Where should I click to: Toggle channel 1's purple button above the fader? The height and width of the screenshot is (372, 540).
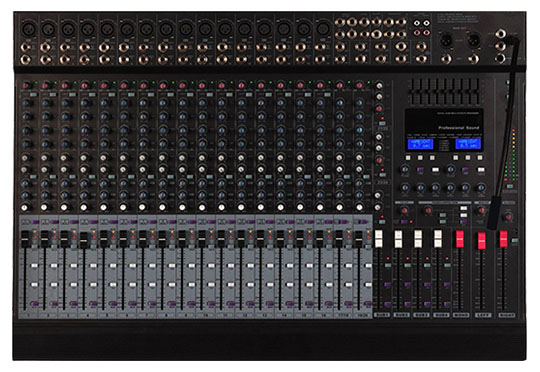[35, 222]
